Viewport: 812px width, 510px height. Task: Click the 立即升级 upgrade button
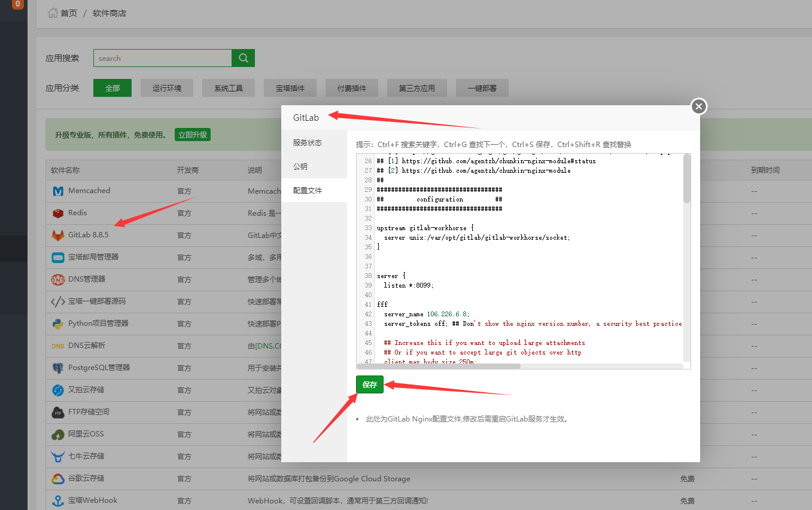[x=192, y=135]
